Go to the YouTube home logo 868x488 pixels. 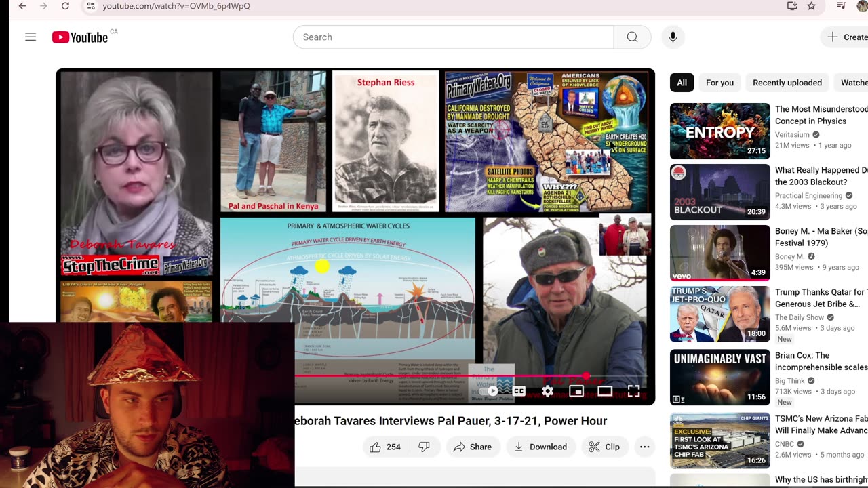pos(80,37)
